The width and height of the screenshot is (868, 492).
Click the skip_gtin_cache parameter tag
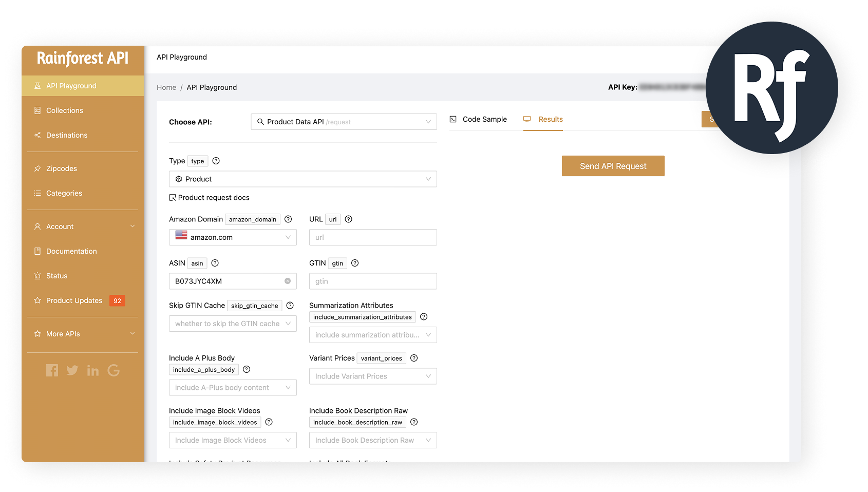coord(254,306)
